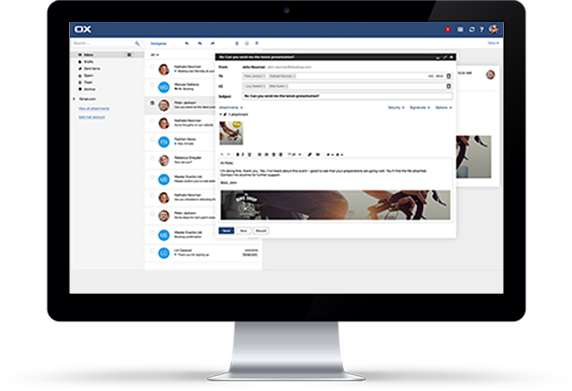Select the Trash folder
This screenshot has height=391, width=572.
point(88,82)
